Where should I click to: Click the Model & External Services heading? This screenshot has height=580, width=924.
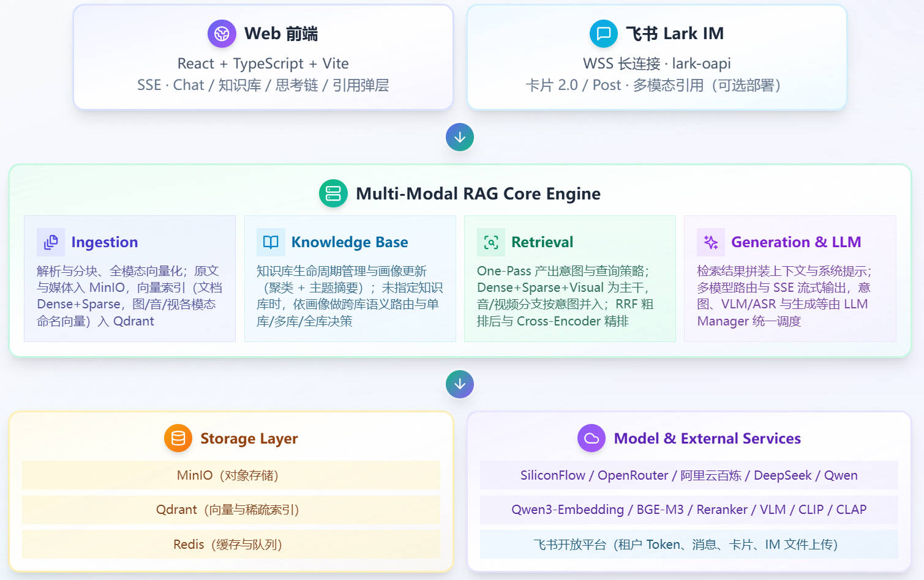(x=707, y=439)
